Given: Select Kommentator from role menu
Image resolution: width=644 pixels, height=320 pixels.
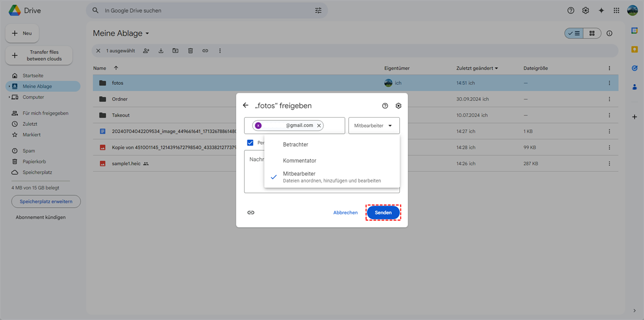Looking at the screenshot, I should tap(299, 161).
